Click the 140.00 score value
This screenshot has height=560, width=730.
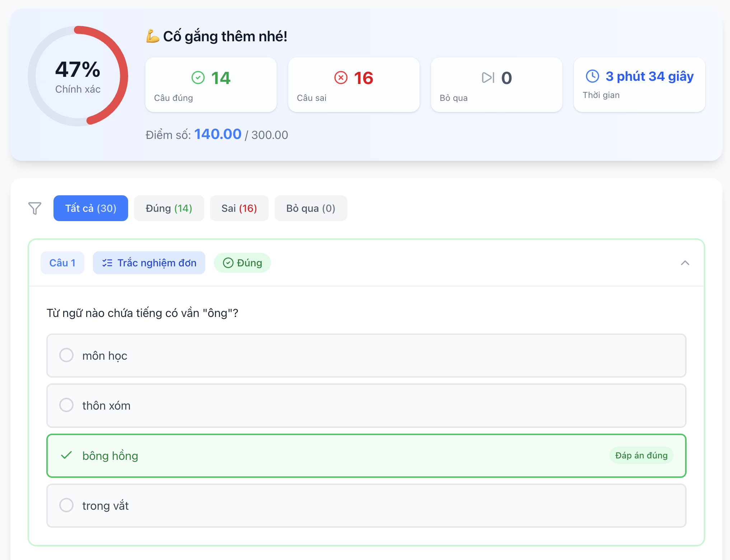(x=217, y=134)
